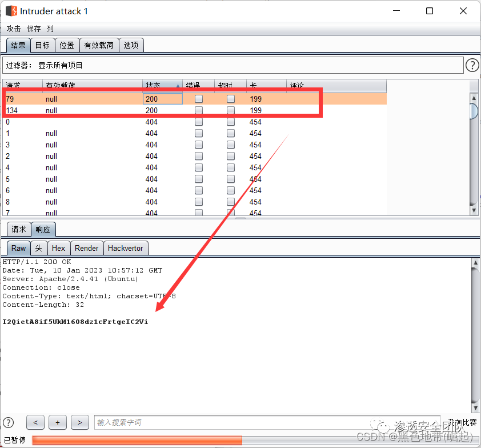Open the 列 menu
Screen dimensions: 481x448
pos(50,29)
